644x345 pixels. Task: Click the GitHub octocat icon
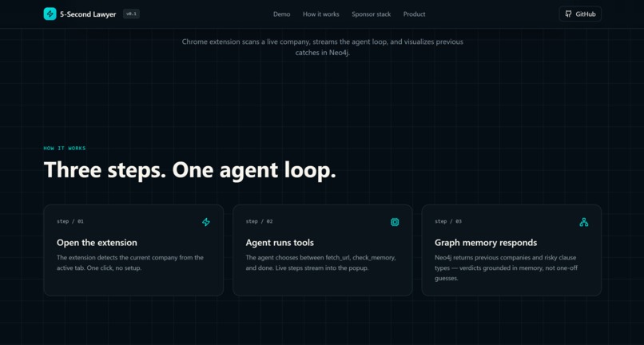[568, 14]
